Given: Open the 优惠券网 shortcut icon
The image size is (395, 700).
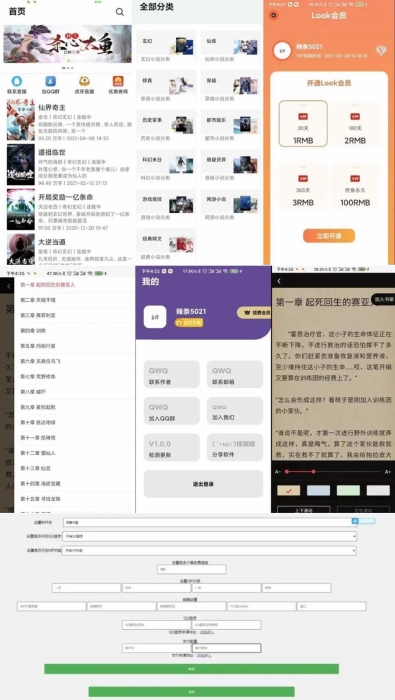Looking at the screenshot, I should (x=118, y=81).
